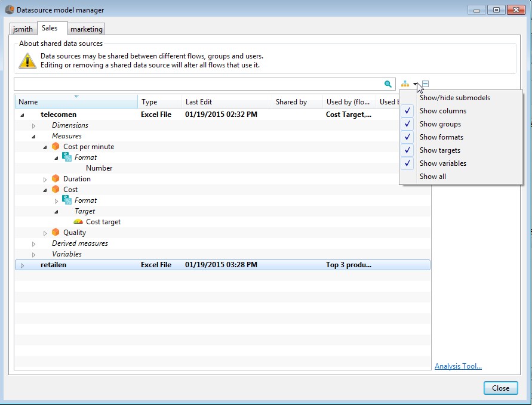
Task: Click the Derived measures label
Action: (x=80, y=243)
